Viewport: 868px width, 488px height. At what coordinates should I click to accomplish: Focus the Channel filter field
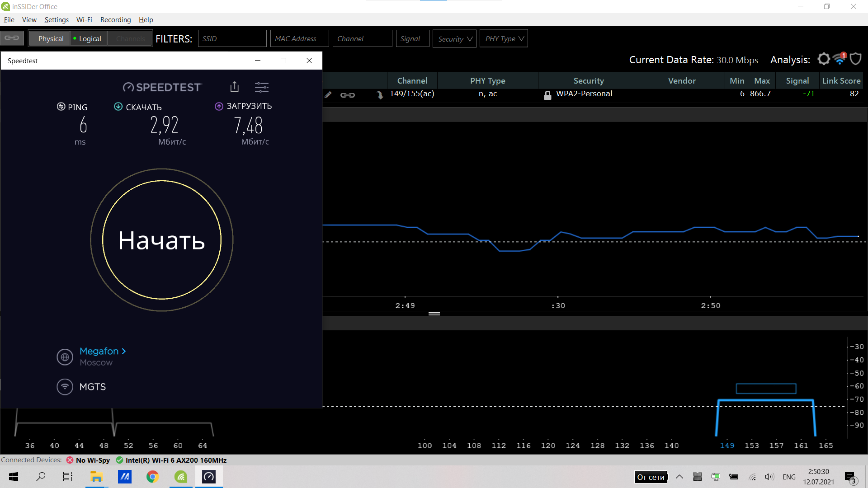coord(362,38)
